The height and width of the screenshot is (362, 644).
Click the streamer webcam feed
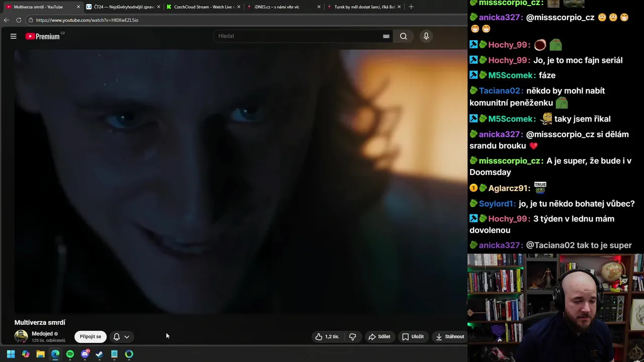click(555, 308)
